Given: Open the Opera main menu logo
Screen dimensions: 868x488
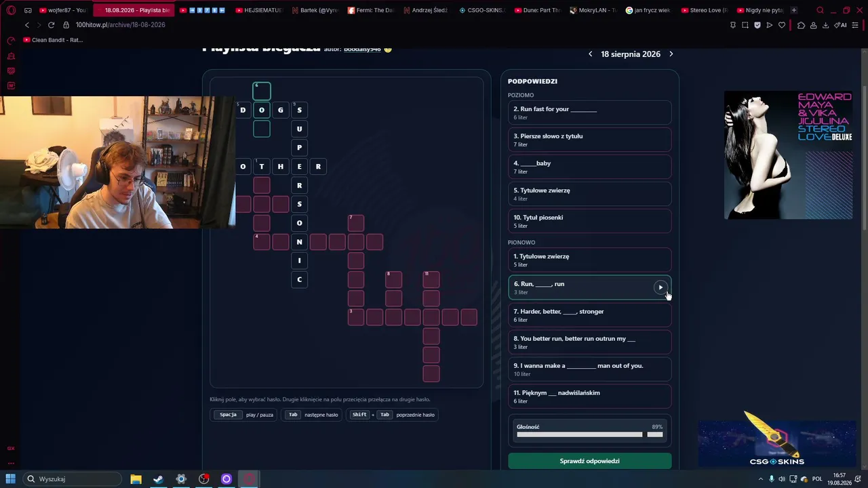Looking at the screenshot, I should [11, 10].
